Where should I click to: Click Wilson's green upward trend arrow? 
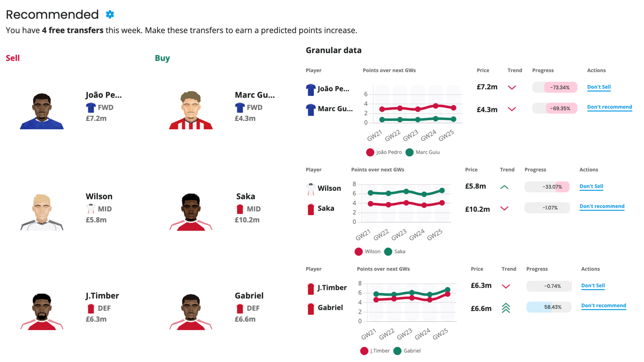click(504, 187)
